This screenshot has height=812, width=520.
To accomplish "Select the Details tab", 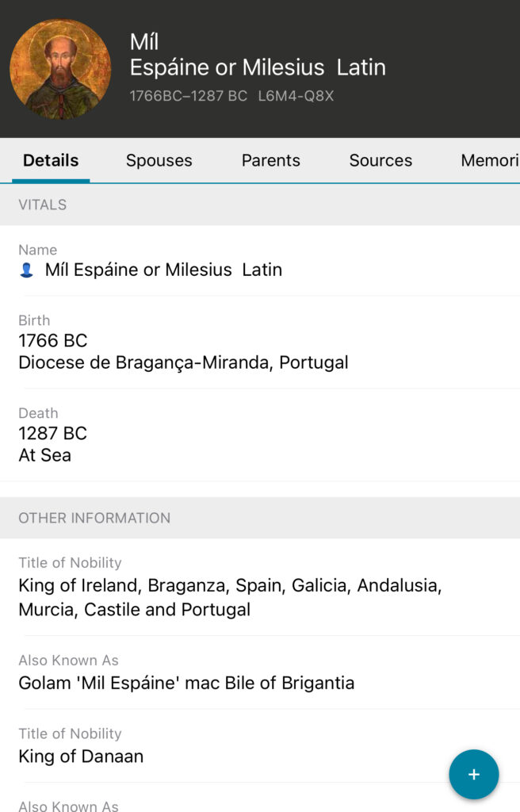I will [51, 160].
